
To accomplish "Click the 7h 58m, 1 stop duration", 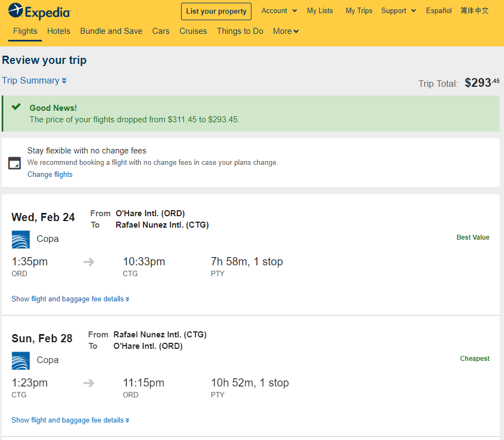I will [x=247, y=261].
